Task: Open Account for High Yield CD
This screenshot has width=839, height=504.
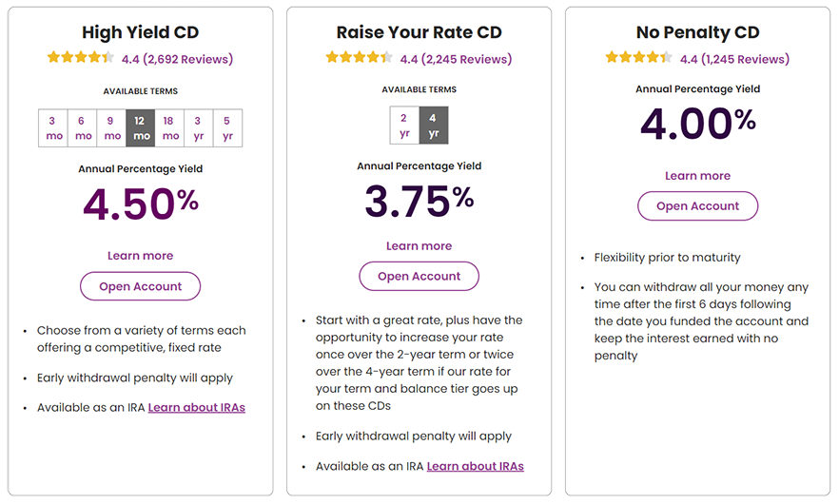Action: (x=140, y=286)
